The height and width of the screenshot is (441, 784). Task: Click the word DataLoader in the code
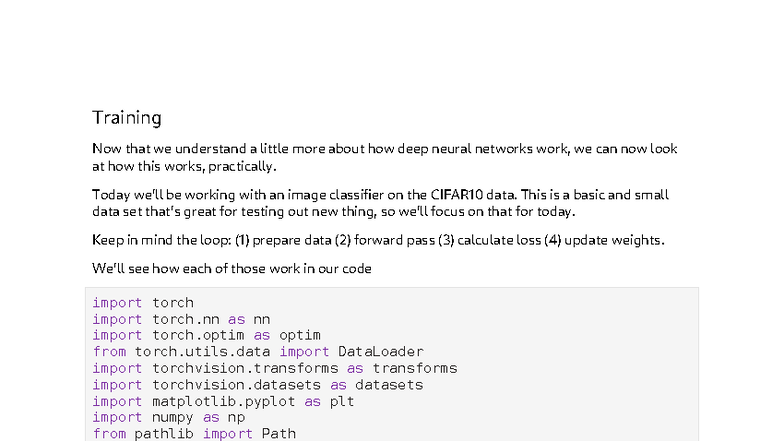pos(381,352)
